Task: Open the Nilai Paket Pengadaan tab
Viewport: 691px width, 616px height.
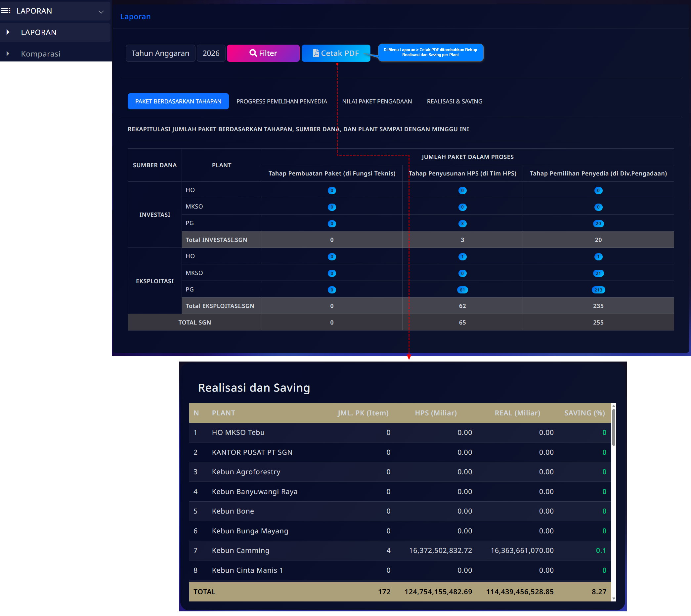Action: click(377, 101)
